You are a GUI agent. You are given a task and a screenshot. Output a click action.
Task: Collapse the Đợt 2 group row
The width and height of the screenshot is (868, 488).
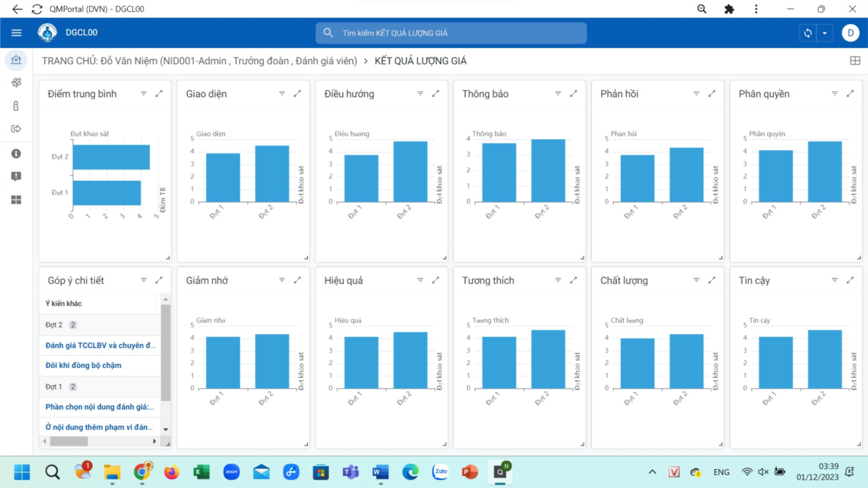[x=54, y=325]
